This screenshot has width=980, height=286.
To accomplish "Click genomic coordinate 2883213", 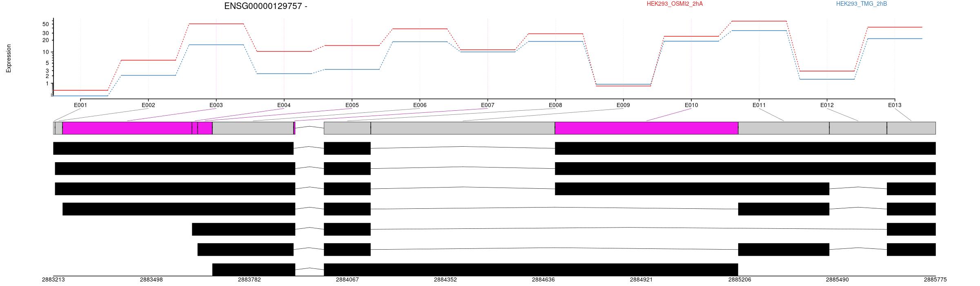I will [53, 280].
